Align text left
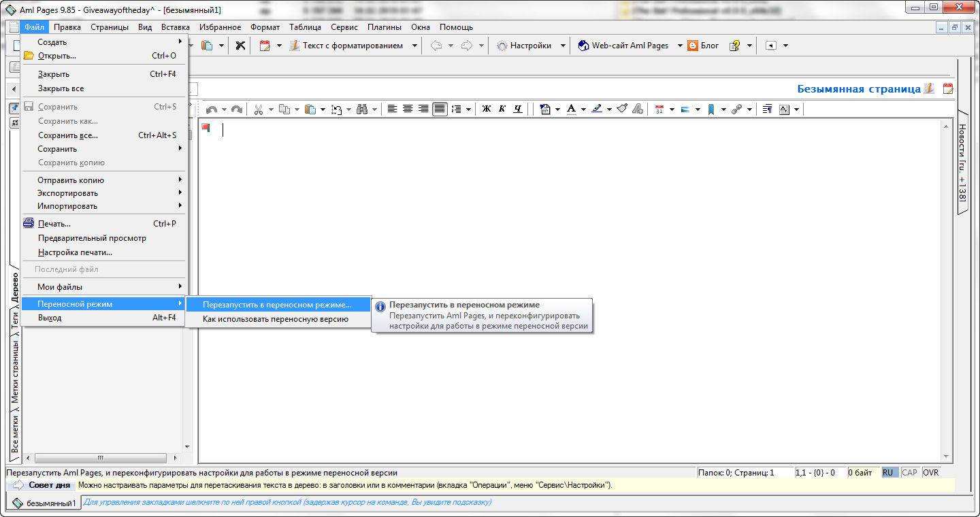 392,109
